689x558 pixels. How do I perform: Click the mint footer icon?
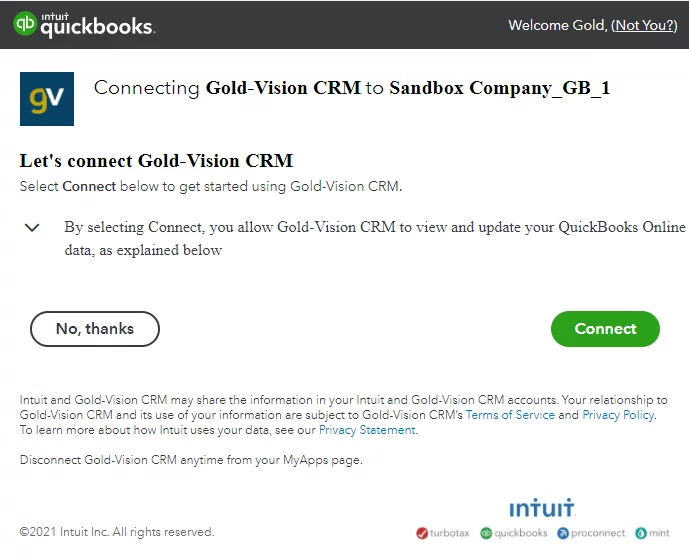pyautogui.click(x=641, y=533)
